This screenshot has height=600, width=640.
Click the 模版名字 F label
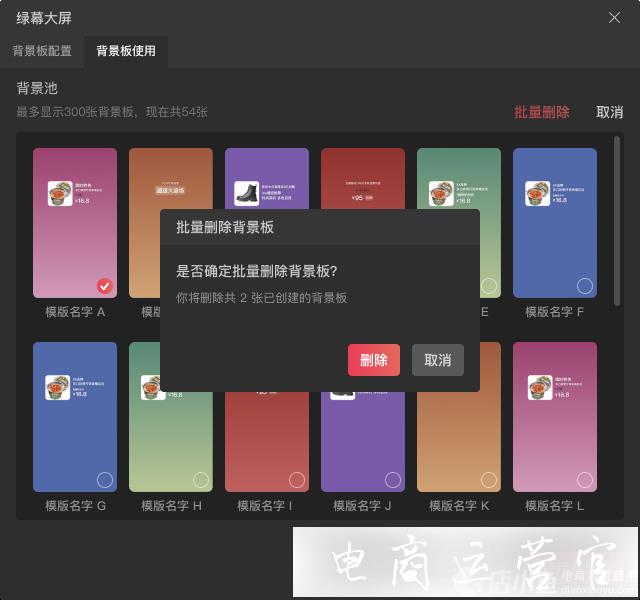coord(554,312)
